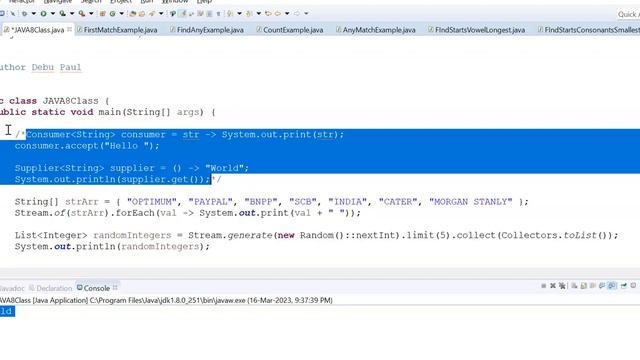The width and height of the screenshot is (640, 360).
Task: Switch to the Declaration view tab
Action: coord(54,288)
